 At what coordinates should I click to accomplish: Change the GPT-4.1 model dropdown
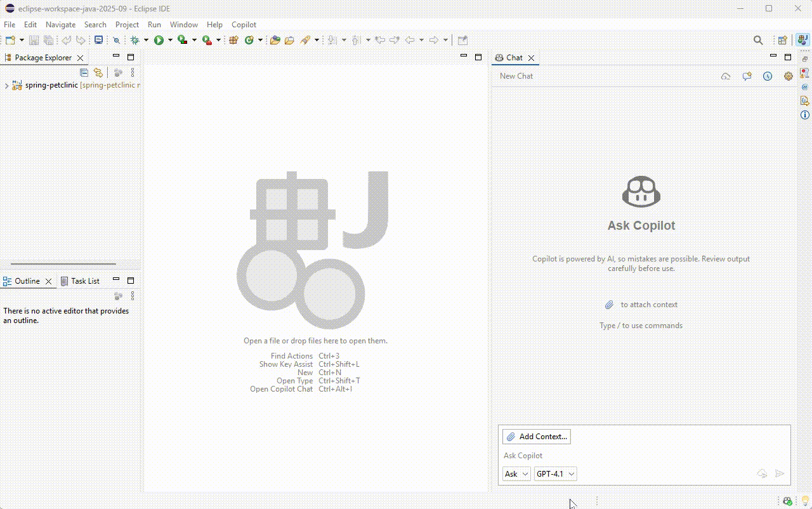[x=554, y=473]
